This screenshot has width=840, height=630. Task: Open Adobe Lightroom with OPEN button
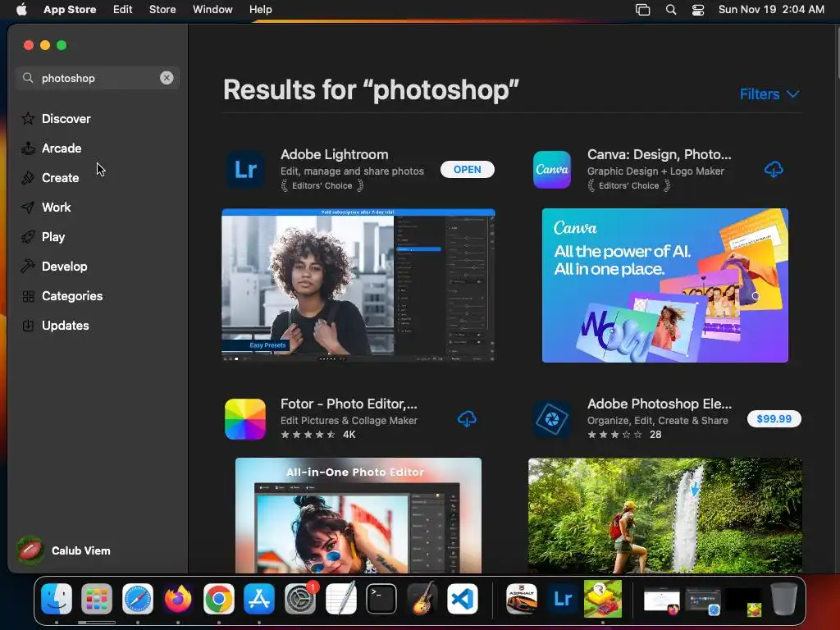[467, 169]
